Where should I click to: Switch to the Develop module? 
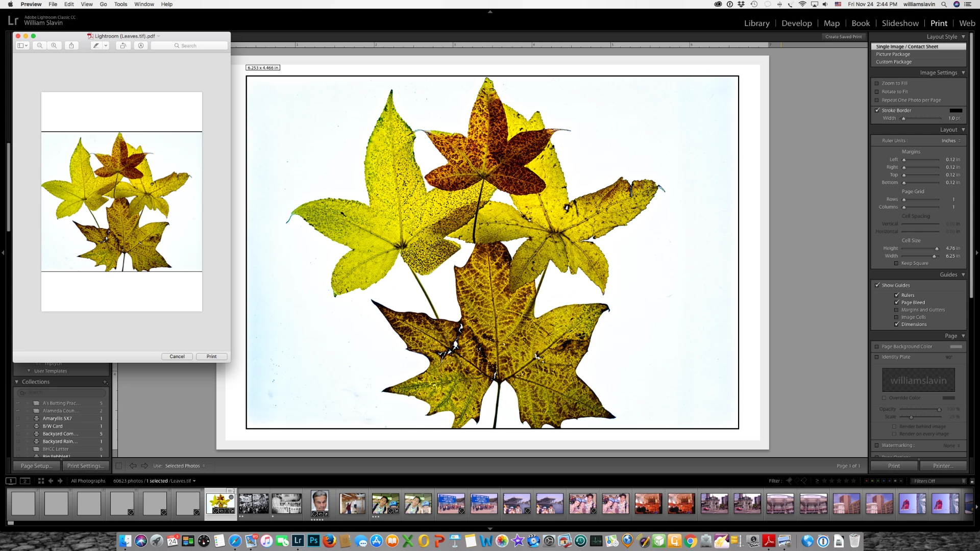pyautogui.click(x=796, y=23)
